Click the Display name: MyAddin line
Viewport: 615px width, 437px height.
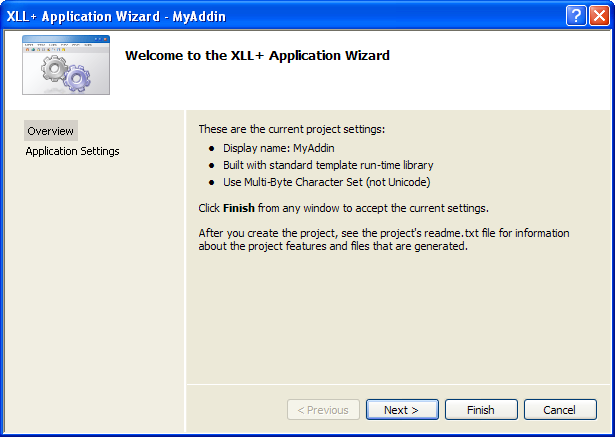point(279,148)
